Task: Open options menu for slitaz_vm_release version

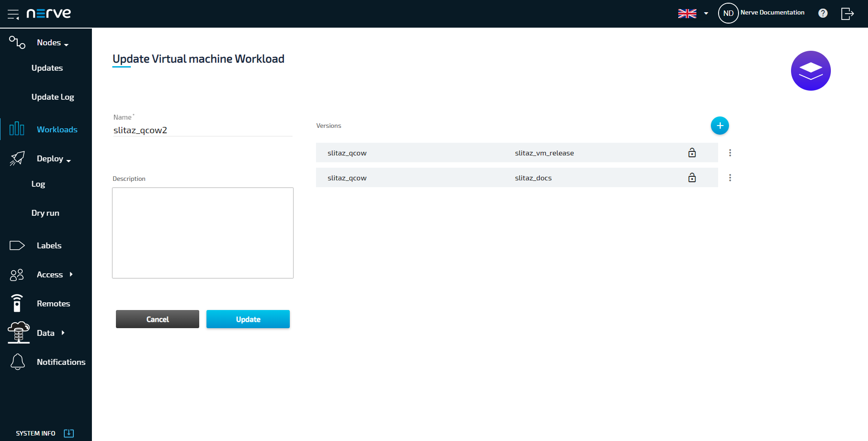Action: (729, 153)
